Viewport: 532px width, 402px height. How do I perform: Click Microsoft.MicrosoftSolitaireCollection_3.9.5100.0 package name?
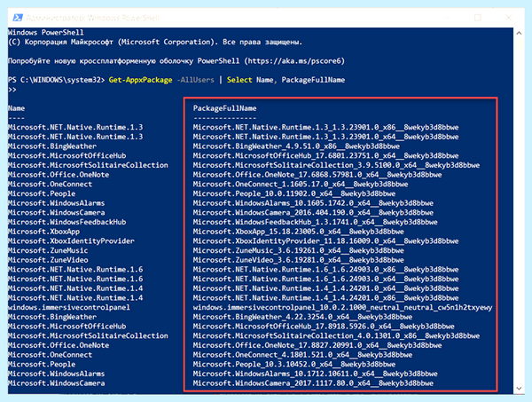click(336, 165)
